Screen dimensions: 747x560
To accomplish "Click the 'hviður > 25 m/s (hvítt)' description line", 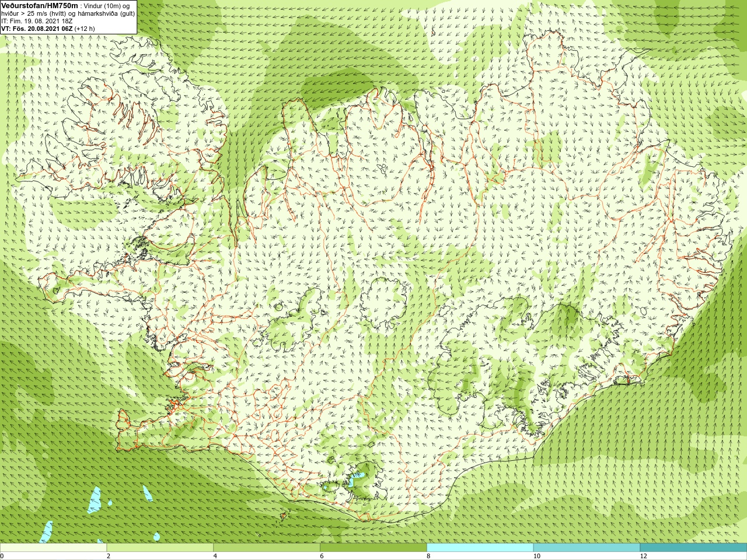I will point(68,13).
